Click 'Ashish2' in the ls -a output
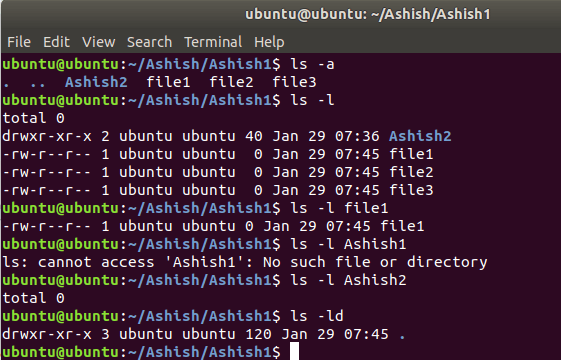This screenshot has height=360, width=561. [96, 82]
